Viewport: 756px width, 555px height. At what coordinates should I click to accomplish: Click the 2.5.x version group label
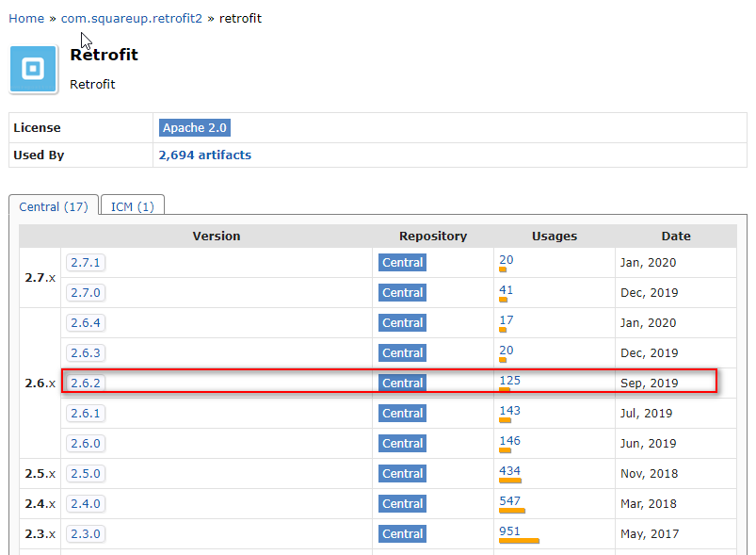[40, 473]
